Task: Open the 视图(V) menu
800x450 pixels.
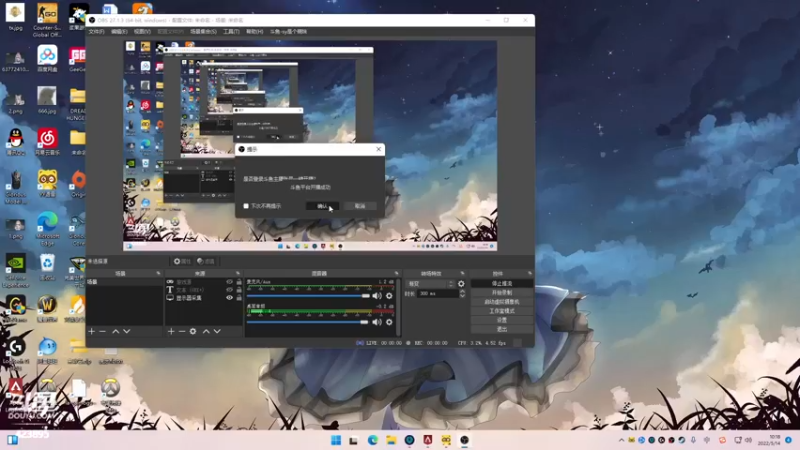Action: [x=142, y=32]
